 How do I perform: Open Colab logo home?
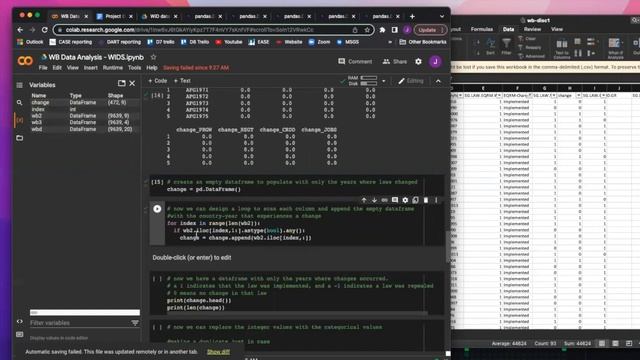coord(25,61)
